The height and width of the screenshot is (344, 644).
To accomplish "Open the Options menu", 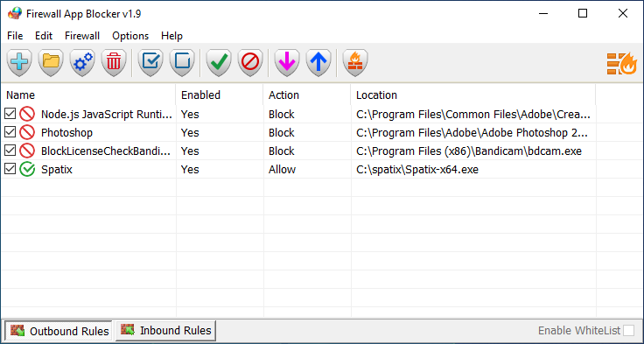I will pos(130,36).
